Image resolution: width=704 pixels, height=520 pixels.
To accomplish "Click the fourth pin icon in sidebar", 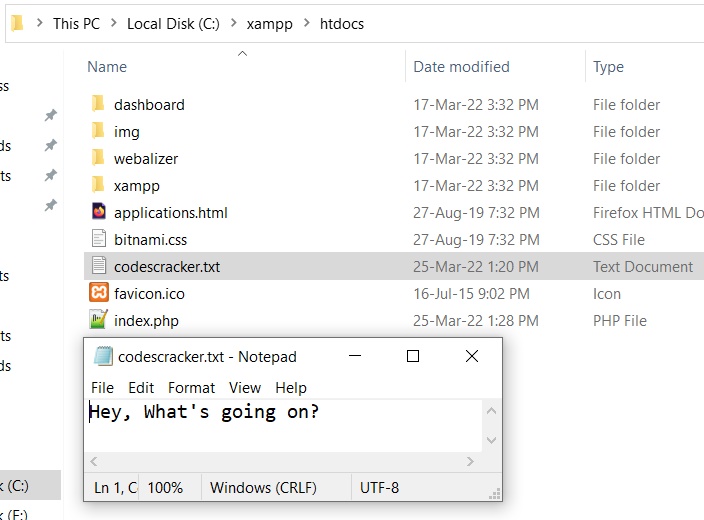I will click(x=51, y=205).
